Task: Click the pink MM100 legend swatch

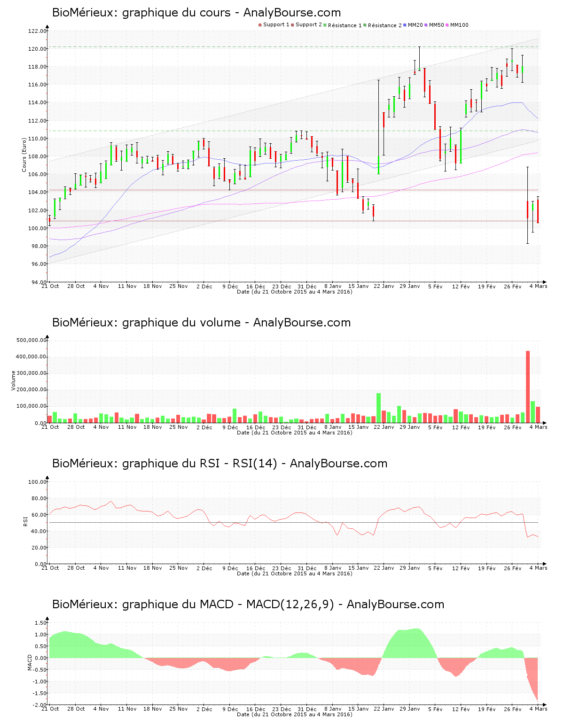Action: click(x=447, y=25)
